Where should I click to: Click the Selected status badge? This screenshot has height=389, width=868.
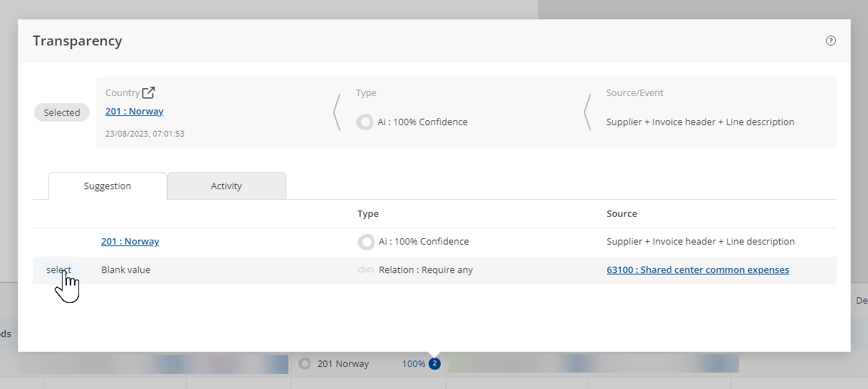click(62, 112)
